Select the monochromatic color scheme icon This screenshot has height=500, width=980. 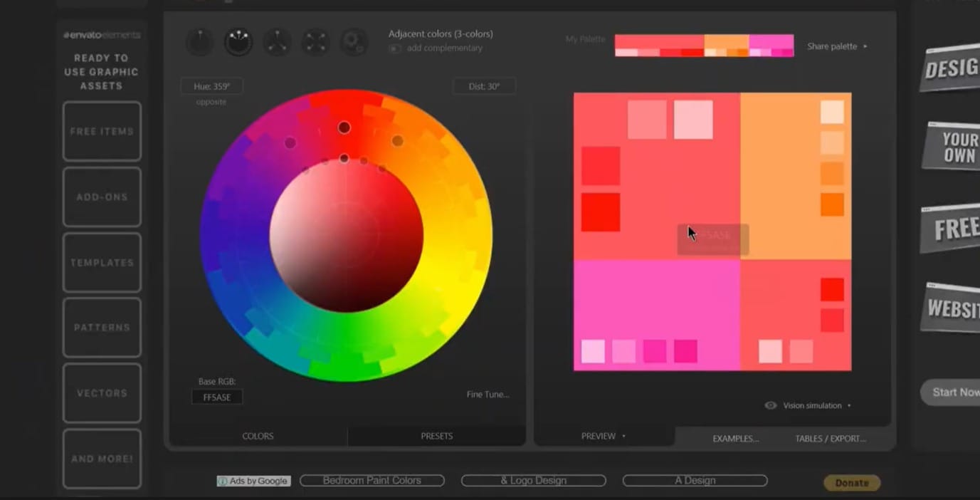[200, 42]
